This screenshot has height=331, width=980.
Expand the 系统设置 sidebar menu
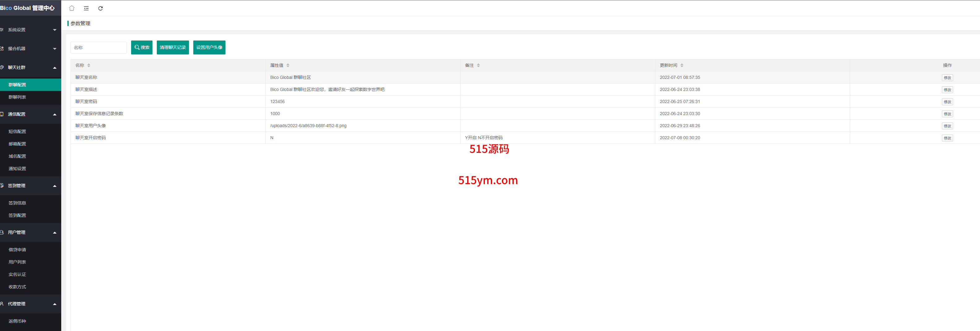30,30
